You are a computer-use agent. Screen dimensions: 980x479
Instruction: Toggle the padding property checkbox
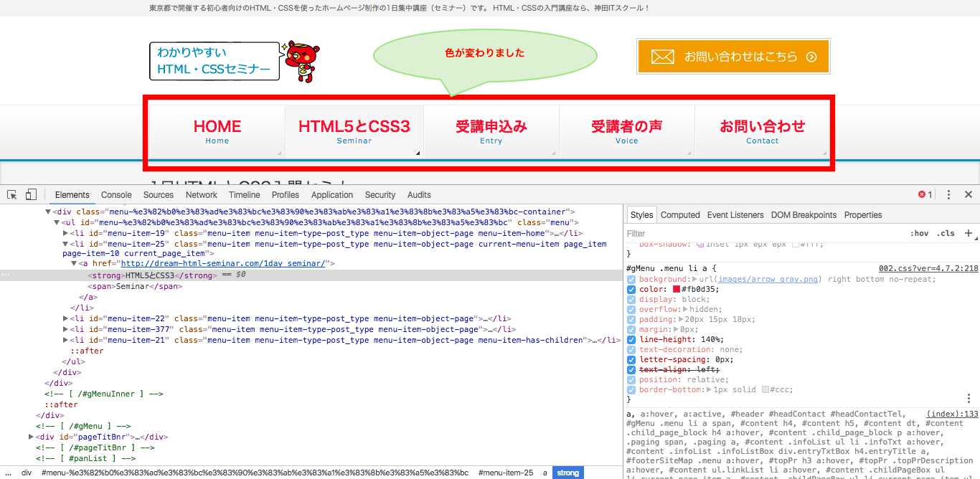click(x=631, y=320)
